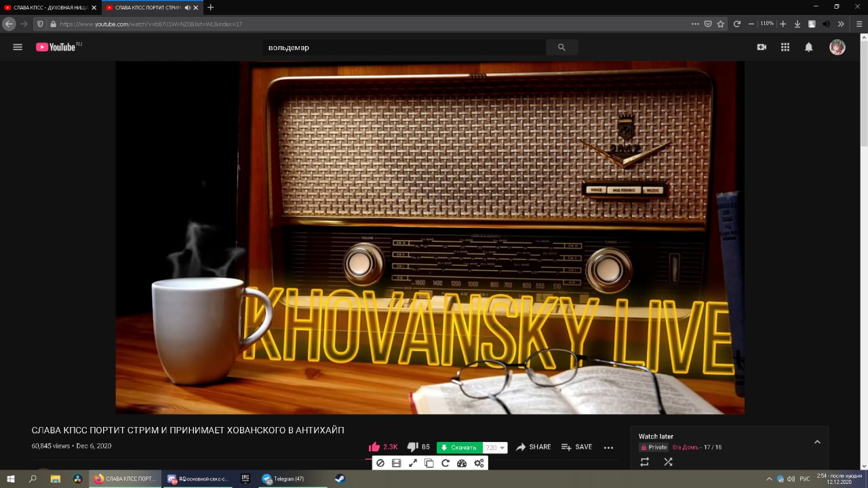This screenshot has width=868, height=488.
Task: Click in the YouTube search field
Action: tap(404, 47)
